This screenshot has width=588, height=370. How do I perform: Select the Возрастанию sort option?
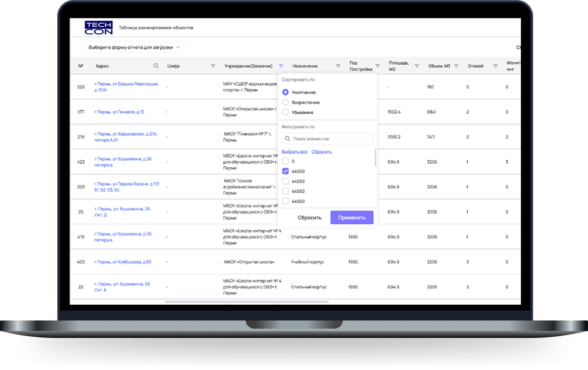tap(285, 102)
